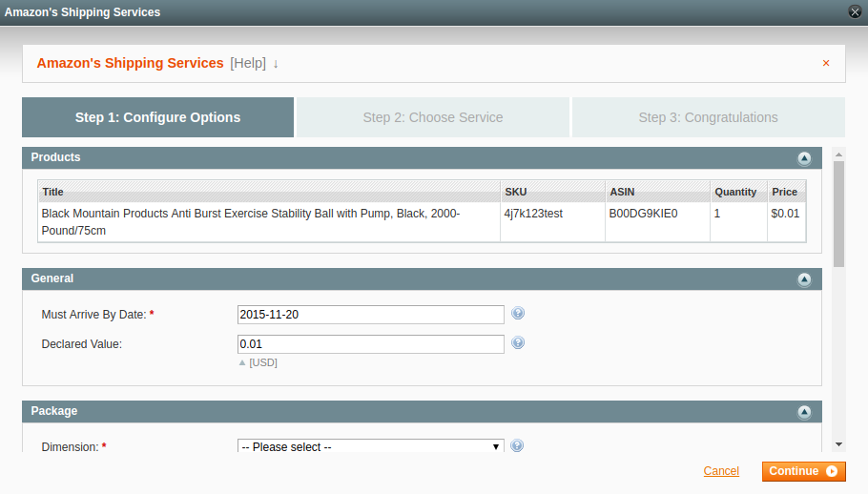
Task: Click the Cancel link
Action: [721, 471]
